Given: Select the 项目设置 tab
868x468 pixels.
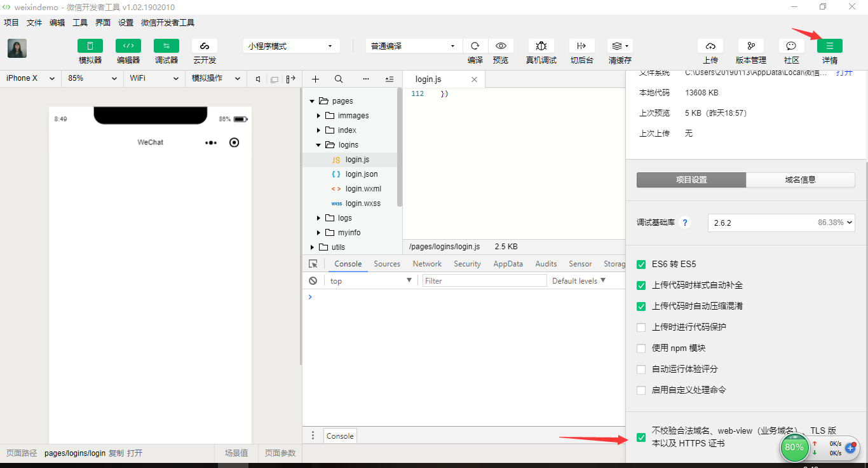Looking at the screenshot, I should 691,180.
